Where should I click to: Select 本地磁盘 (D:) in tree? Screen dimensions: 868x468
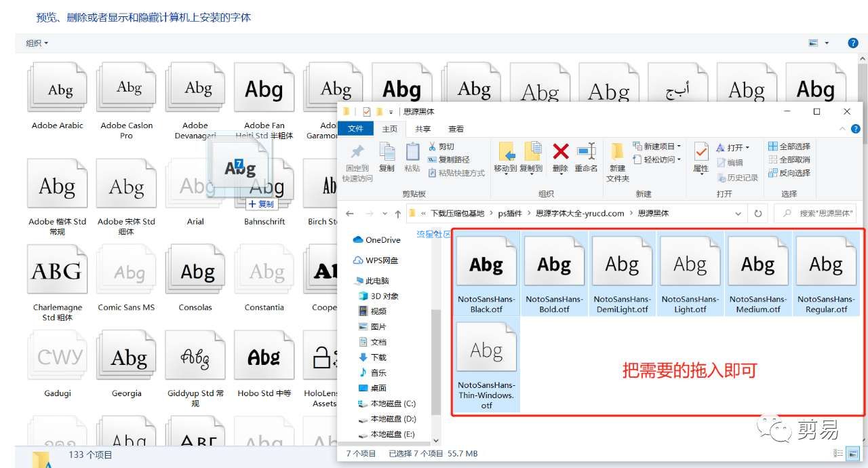[x=387, y=419]
